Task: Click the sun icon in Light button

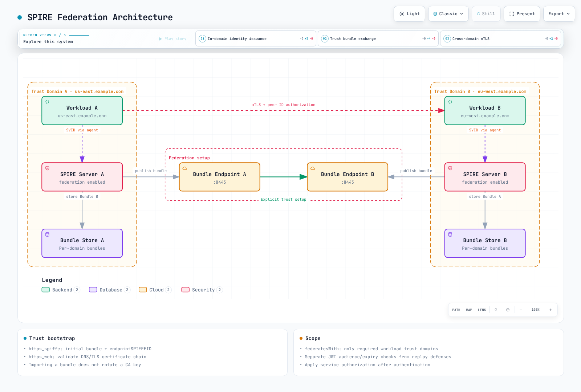Action: (x=402, y=14)
